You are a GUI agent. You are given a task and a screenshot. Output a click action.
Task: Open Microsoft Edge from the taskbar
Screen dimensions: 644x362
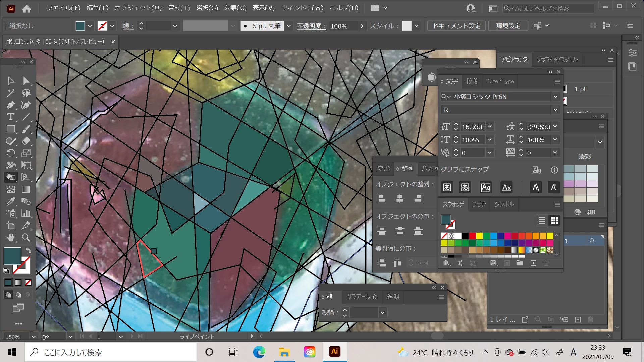click(259, 352)
